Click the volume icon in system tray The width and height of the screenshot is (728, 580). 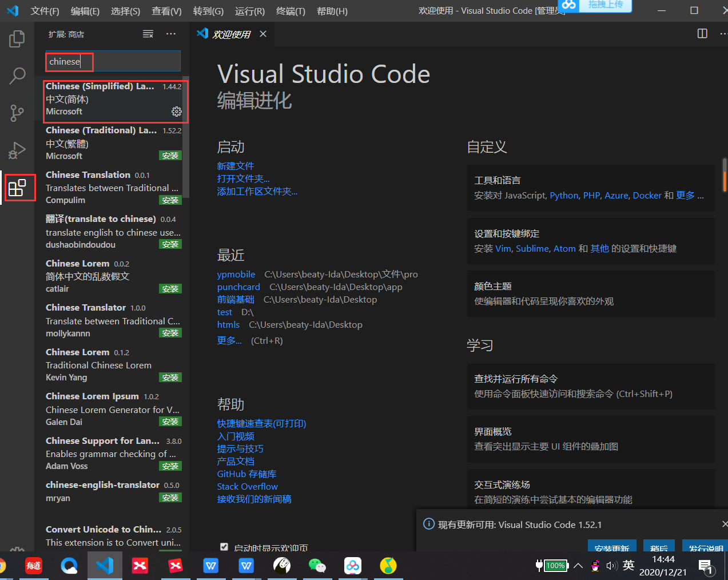coord(611,566)
